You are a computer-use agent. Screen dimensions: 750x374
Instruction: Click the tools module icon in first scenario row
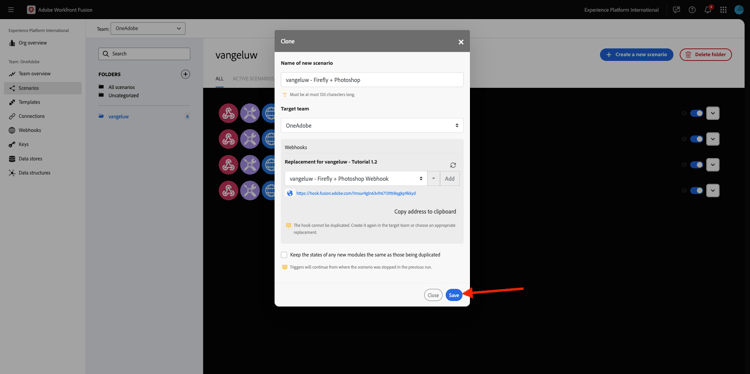pyautogui.click(x=250, y=113)
